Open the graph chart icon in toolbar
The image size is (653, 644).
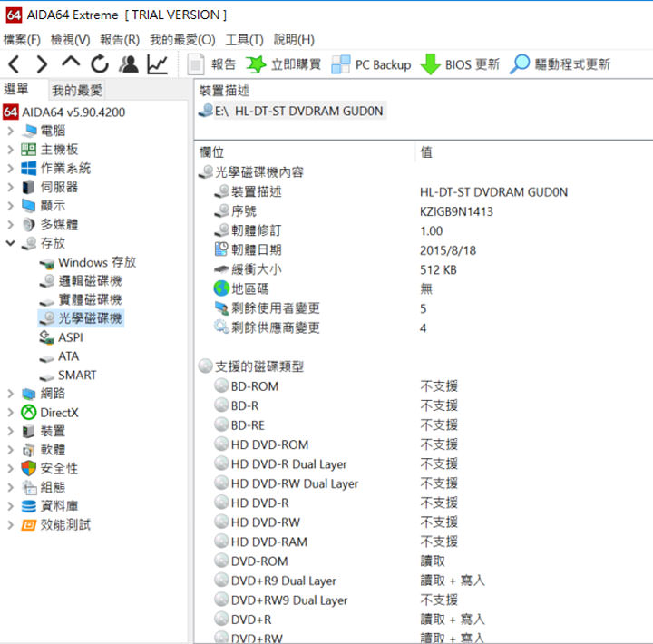pos(158,64)
